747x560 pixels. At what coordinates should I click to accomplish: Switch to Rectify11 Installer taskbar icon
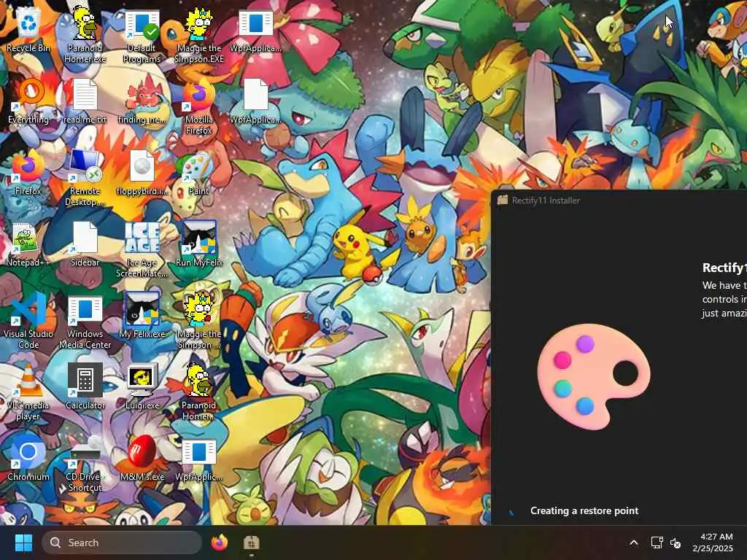coord(251,542)
